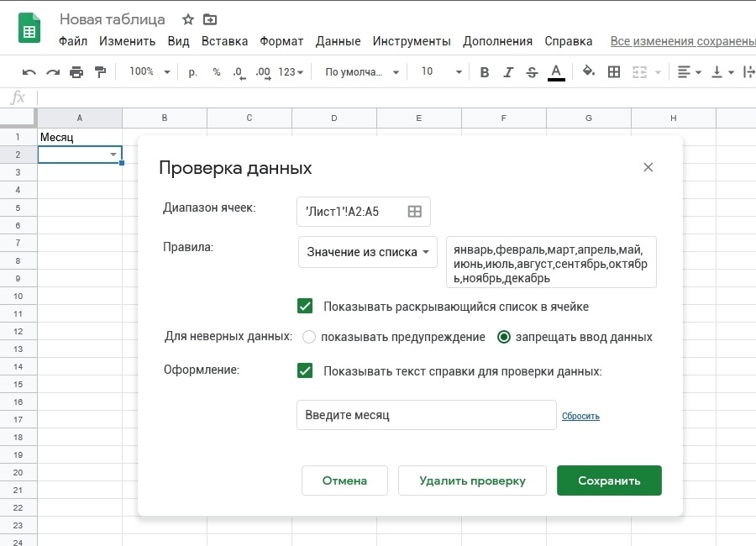
Task: Click the move-to-folder icon next to the title
Action: [x=210, y=19]
